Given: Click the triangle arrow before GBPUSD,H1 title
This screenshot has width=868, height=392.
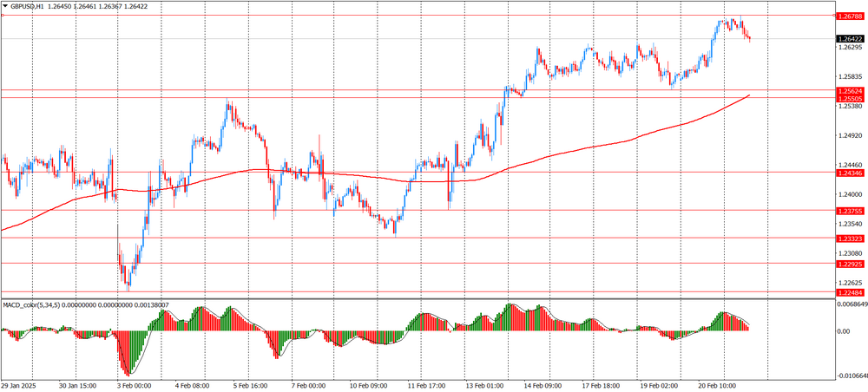Looking at the screenshot, I should pos(5,6).
